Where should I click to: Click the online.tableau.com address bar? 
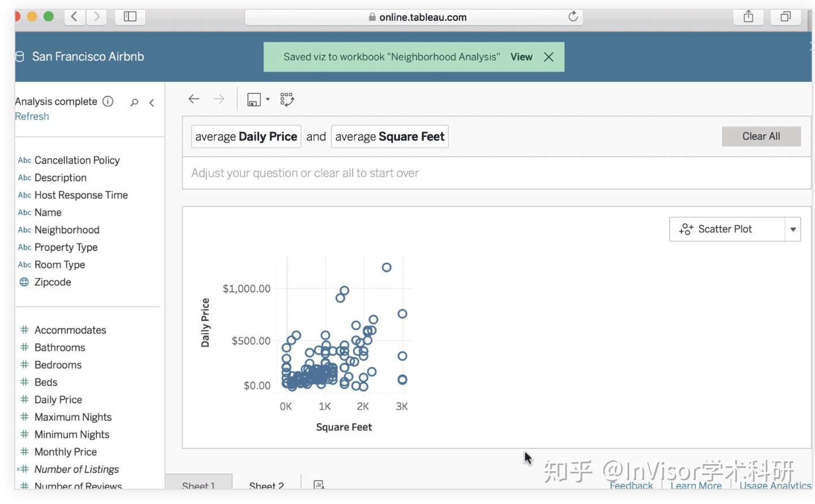click(414, 17)
